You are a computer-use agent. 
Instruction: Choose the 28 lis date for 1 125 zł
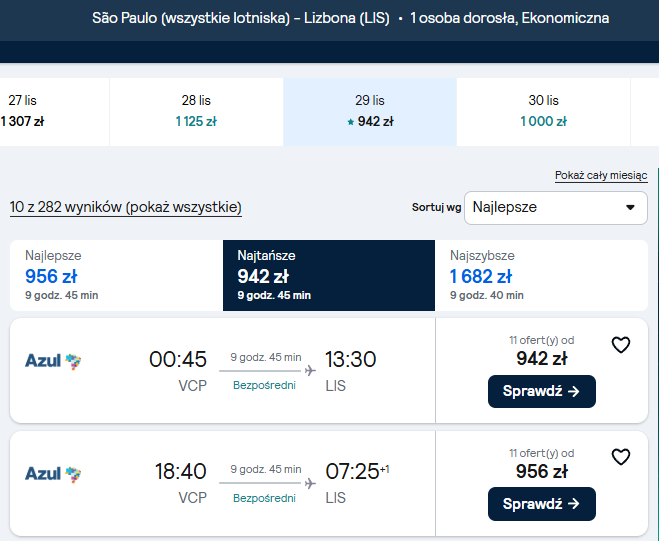196,112
